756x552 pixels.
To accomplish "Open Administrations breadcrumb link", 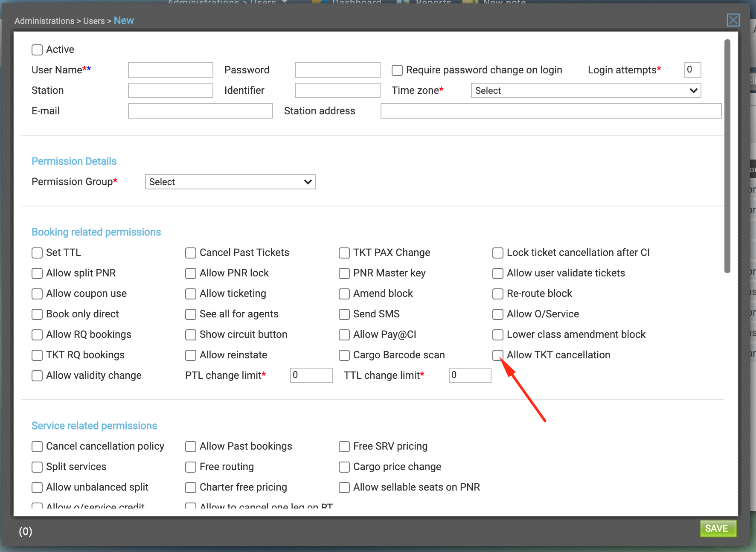I will click(x=44, y=21).
